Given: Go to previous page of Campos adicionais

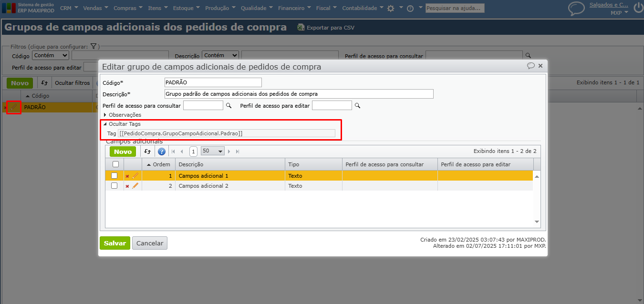Looking at the screenshot, I should 182,152.
